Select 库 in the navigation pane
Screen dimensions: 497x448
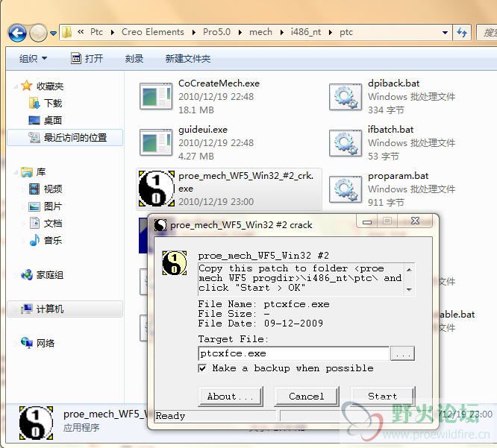[41, 172]
